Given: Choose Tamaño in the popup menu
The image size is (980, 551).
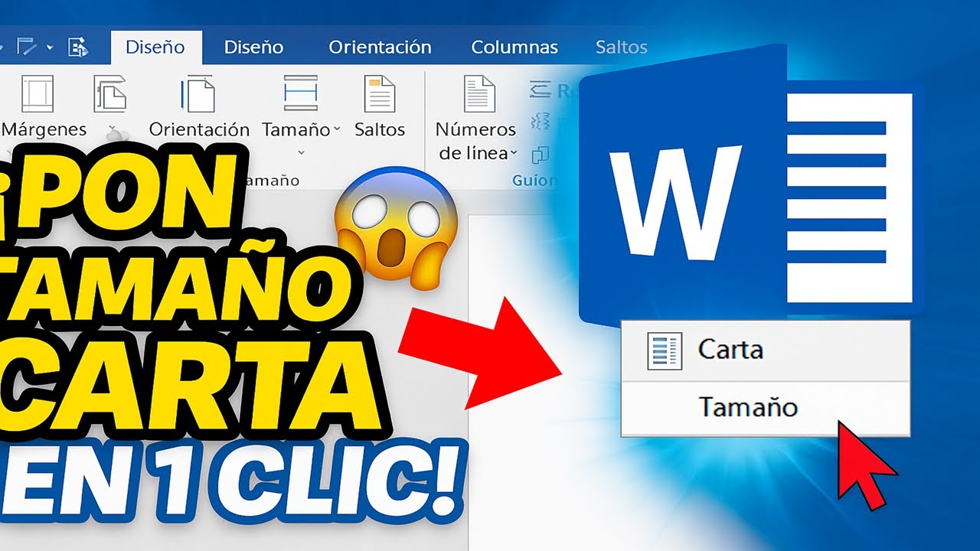Looking at the screenshot, I should (766, 408).
